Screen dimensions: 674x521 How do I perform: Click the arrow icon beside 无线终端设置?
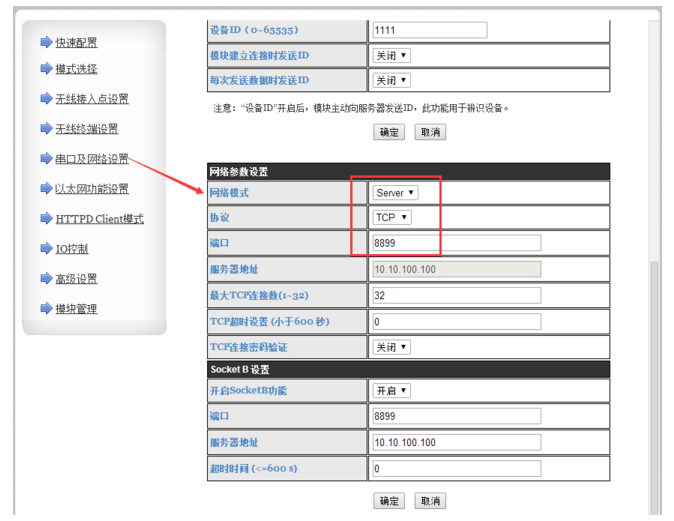click(46, 129)
